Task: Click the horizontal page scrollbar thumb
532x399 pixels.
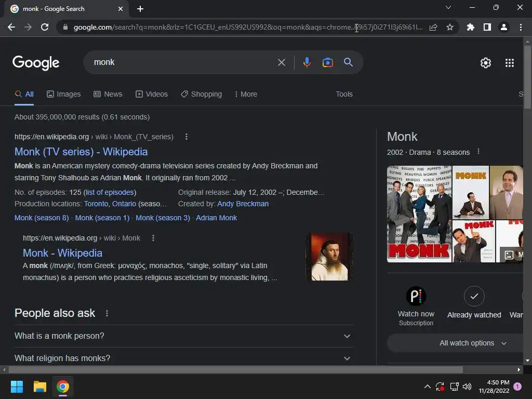Action: click(x=235, y=369)
